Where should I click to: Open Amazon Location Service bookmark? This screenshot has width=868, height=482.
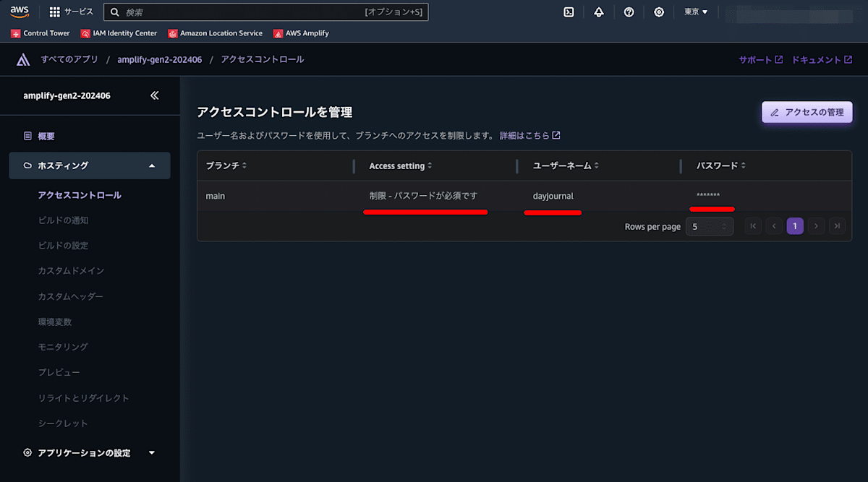pos(216,33)
